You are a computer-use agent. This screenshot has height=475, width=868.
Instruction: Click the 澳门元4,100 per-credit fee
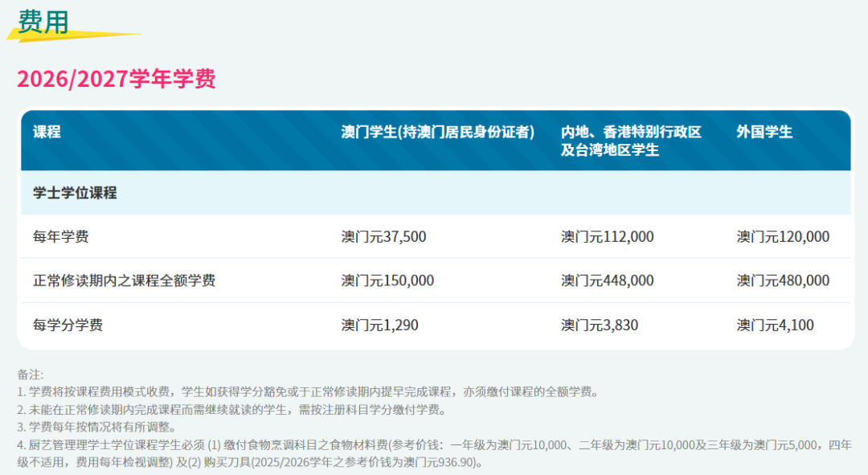[775, 326]
